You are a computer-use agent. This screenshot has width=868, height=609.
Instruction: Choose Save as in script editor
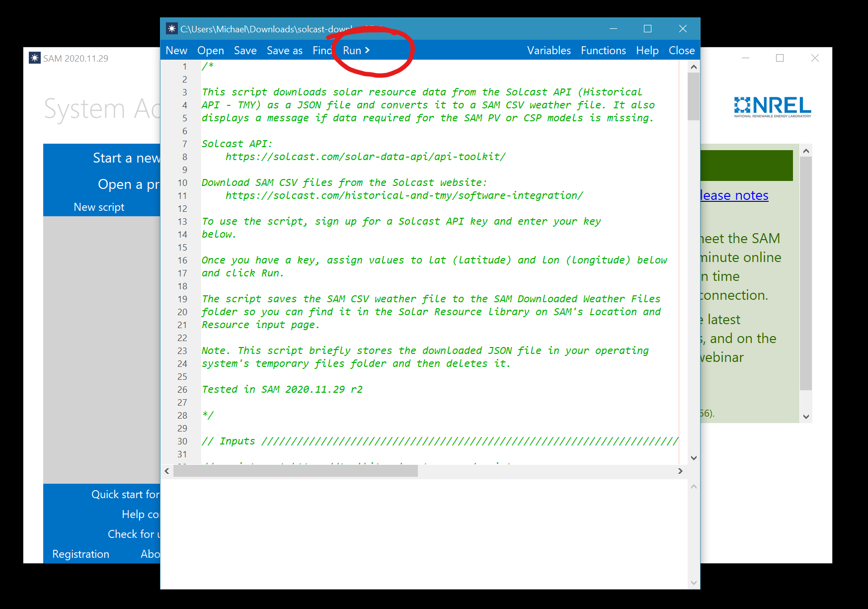[284, 50]
